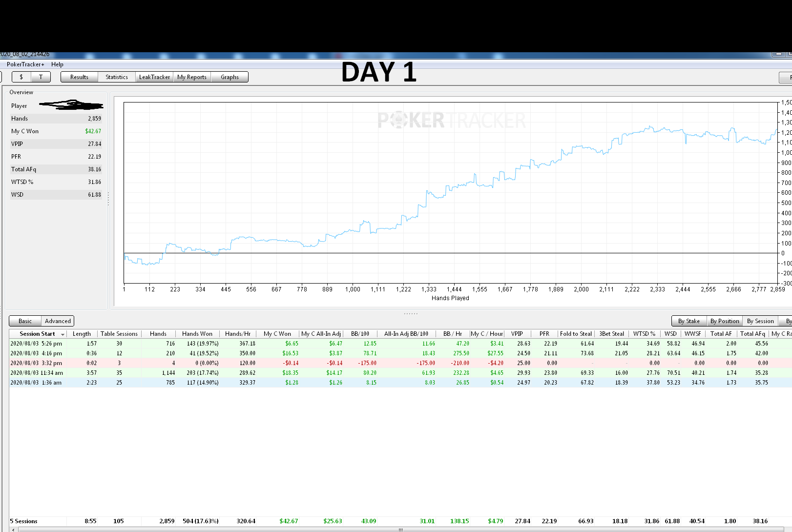Sort by Table Sessions column

click(119, 334)
